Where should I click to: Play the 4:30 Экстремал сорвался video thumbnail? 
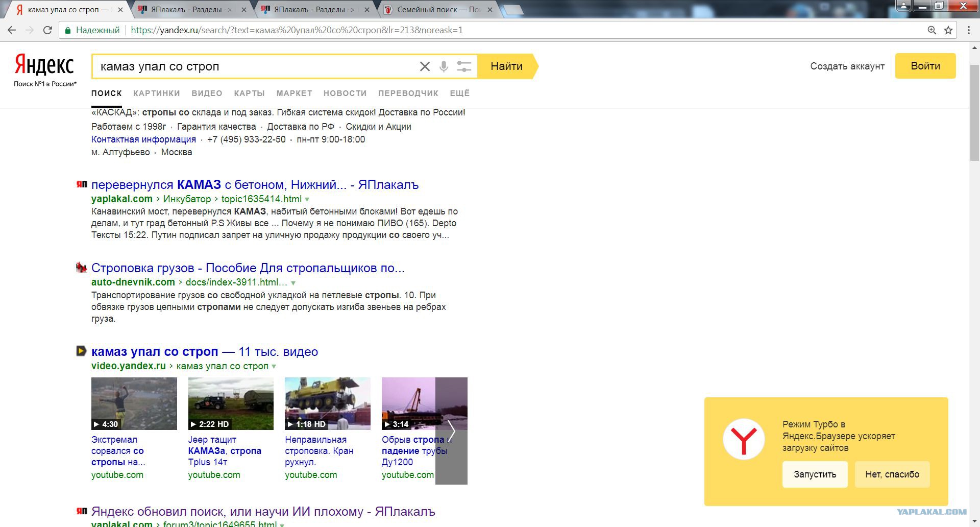coord(134,403)
